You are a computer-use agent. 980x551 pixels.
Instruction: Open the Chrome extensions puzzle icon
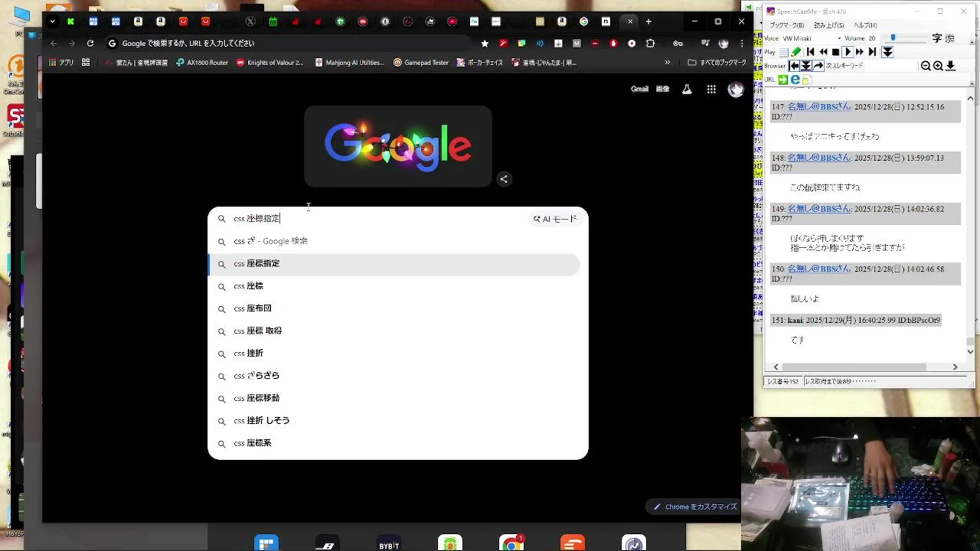click(651, 44)
